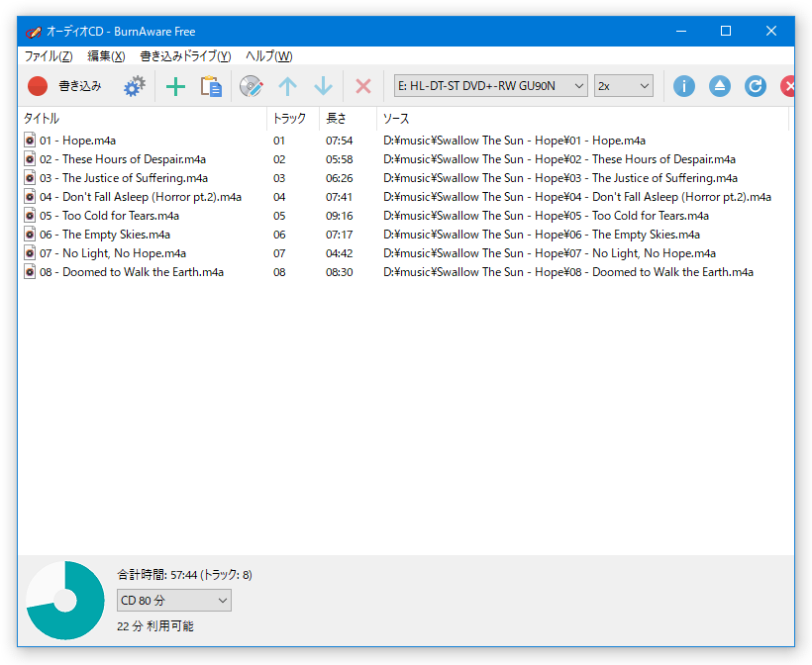Select title 05 - Too Cold for Tears.m4a

pos(109,216)
